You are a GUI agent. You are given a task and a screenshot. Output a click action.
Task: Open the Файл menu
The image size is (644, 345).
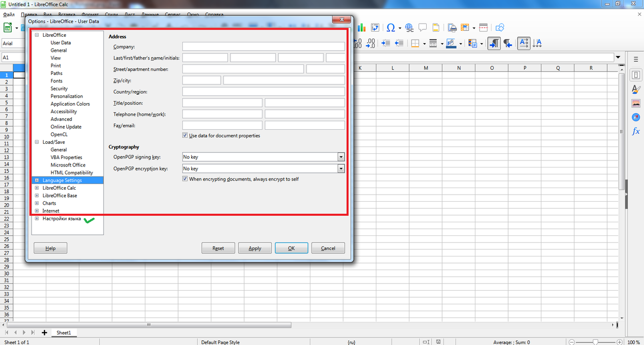[9, 15]
